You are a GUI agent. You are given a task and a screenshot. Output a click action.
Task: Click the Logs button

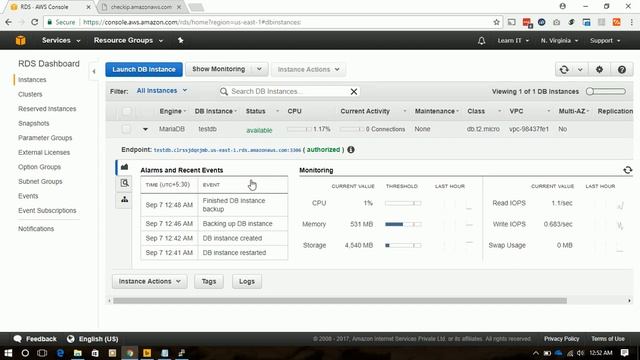click(247, 281)
